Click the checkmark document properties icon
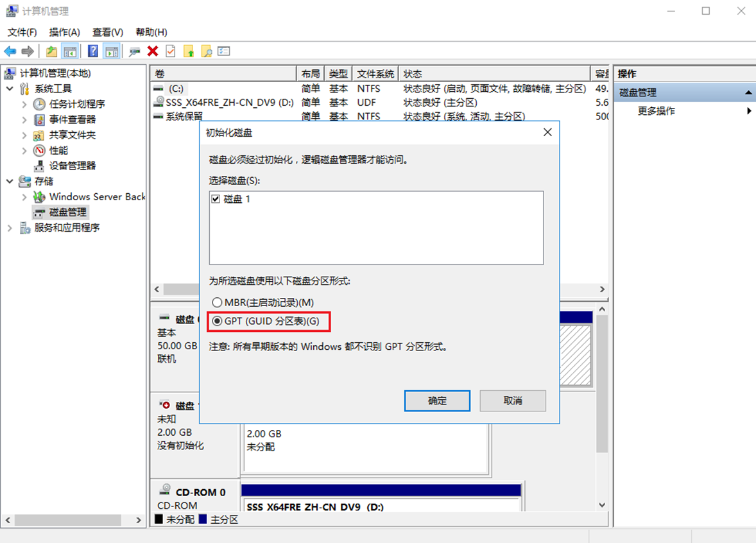 (171, 51)
